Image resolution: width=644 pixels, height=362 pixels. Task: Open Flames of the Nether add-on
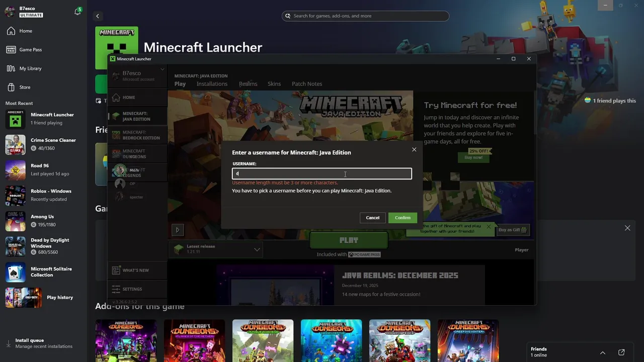(194, 340)
